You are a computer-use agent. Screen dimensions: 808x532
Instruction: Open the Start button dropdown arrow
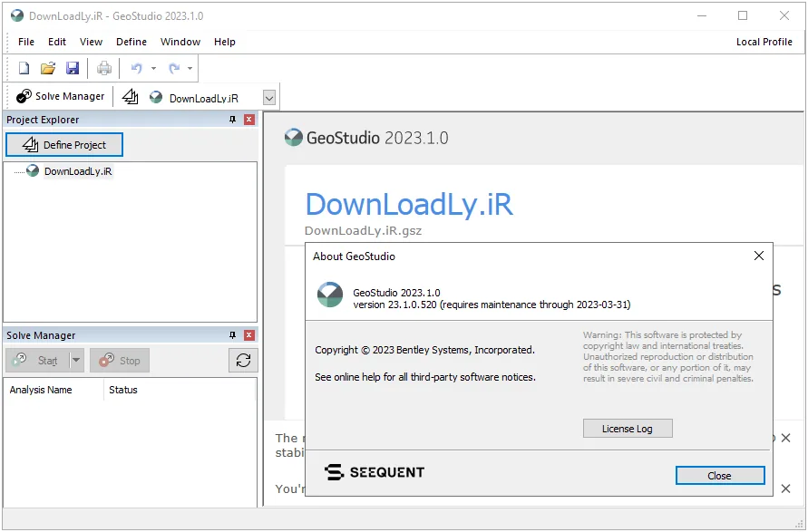coord(76,361)
